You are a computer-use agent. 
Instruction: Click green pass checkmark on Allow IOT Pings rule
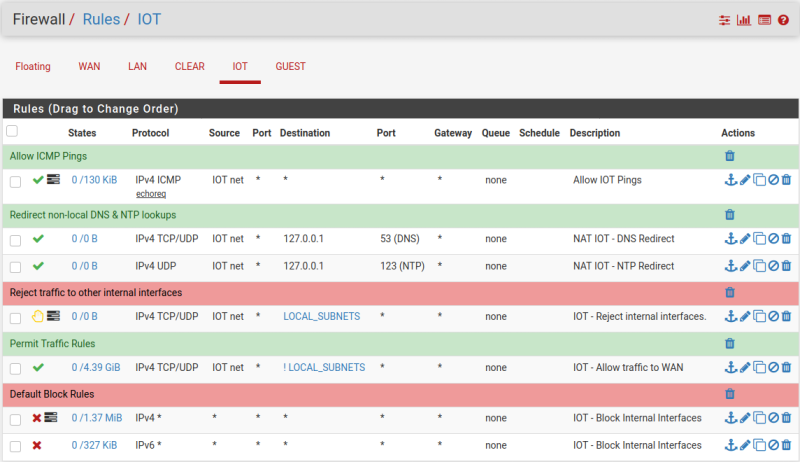(x=38, y=179)
